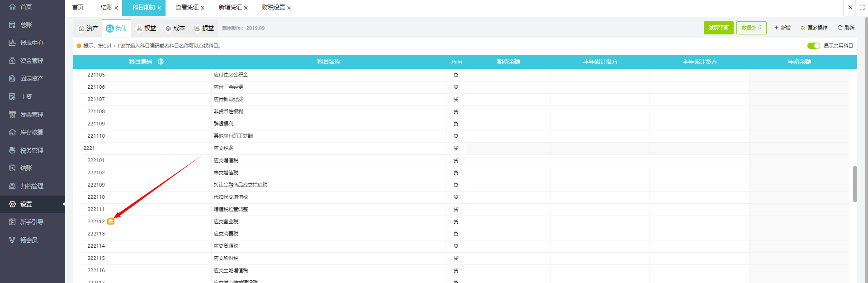Select subject name 其他应付职工薪酬

tap(233, 136)
